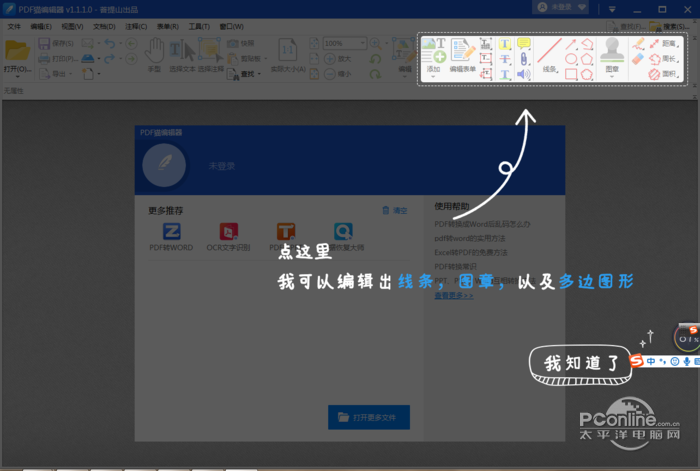Click the Sogou input method S logo

(x=637, y=360)
